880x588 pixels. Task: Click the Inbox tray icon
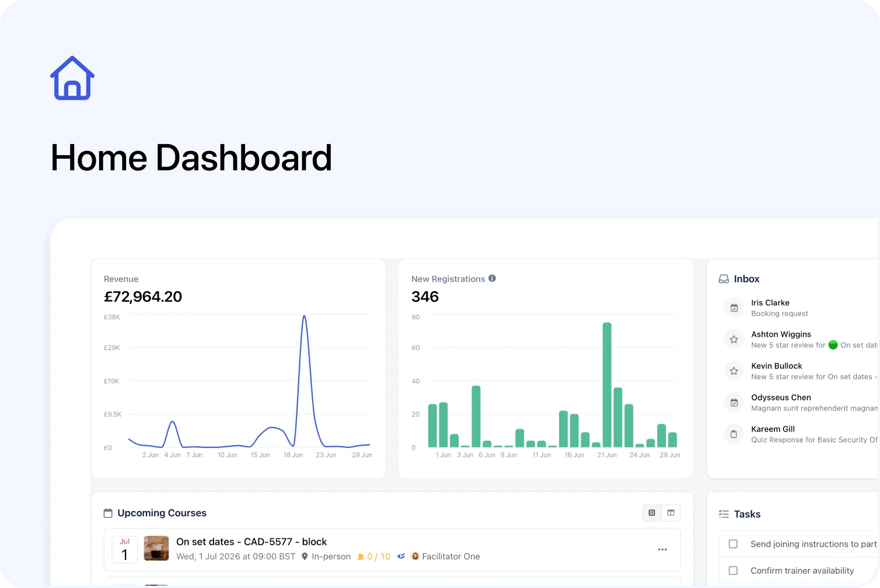[724, 279]
